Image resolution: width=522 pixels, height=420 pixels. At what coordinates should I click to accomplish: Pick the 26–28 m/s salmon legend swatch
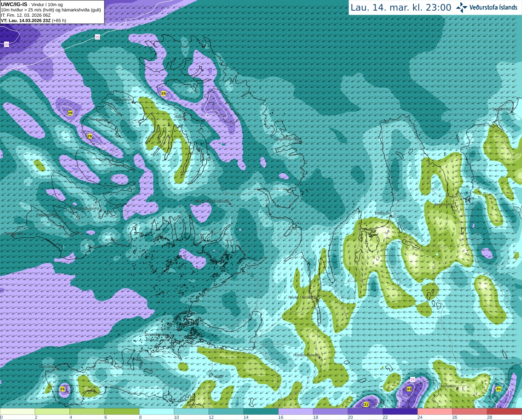[470, 411]
